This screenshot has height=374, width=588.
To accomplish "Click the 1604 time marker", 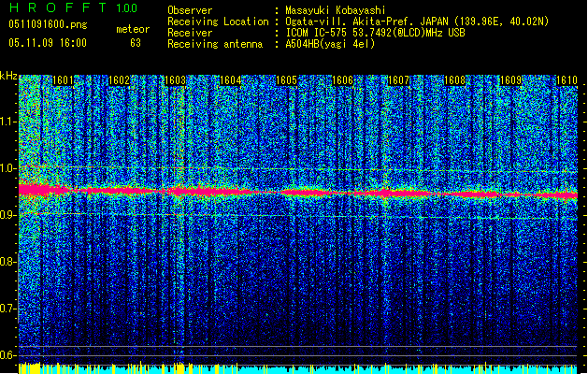I will [x=230, y=80].
